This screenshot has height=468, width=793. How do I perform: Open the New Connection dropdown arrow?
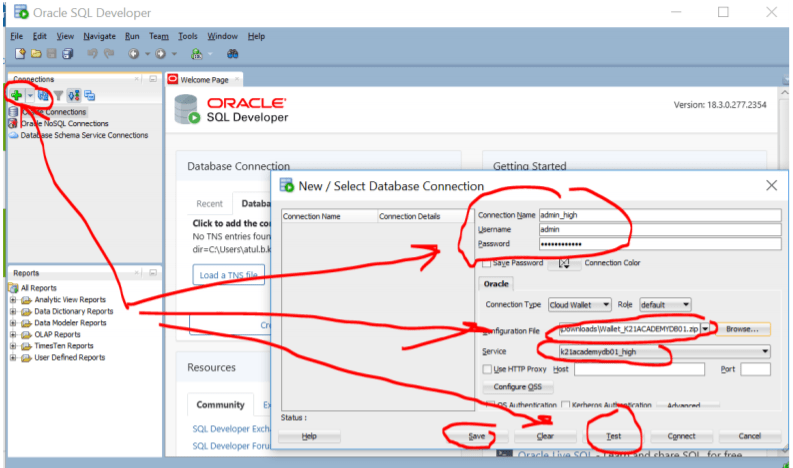[x=30, y=95]
